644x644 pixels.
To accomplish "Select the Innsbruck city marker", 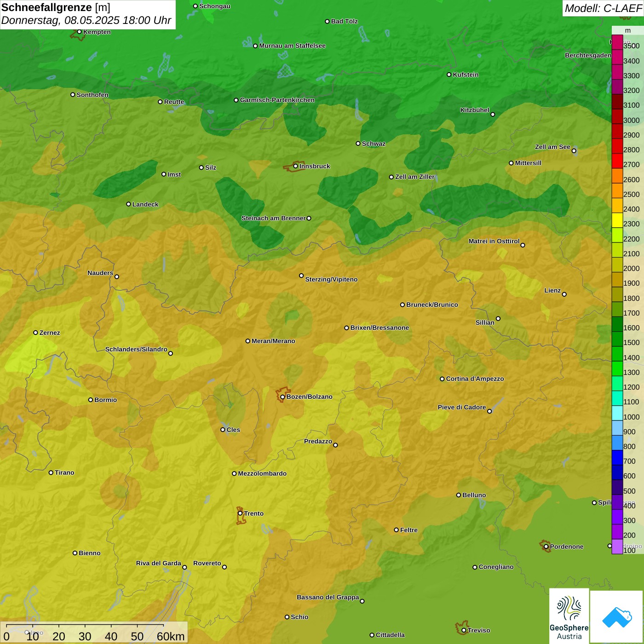I will 296,166.
